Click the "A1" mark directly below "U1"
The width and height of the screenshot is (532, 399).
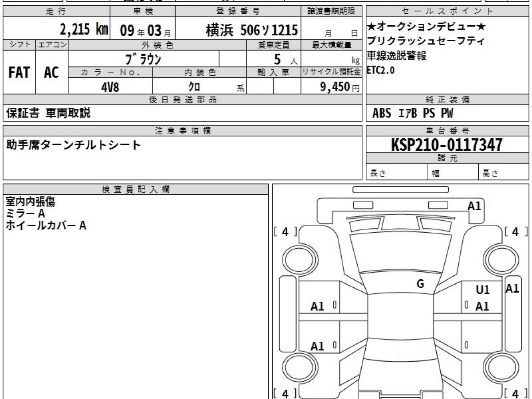482,306
